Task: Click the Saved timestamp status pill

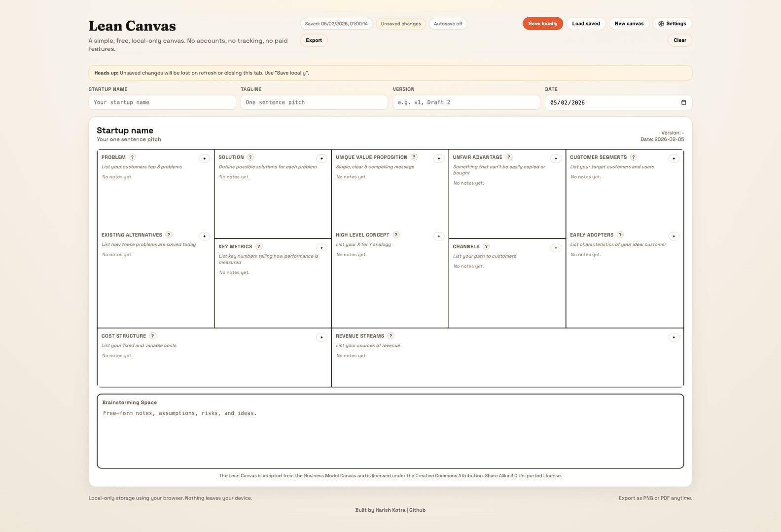Action: click(x=336, y=24)
